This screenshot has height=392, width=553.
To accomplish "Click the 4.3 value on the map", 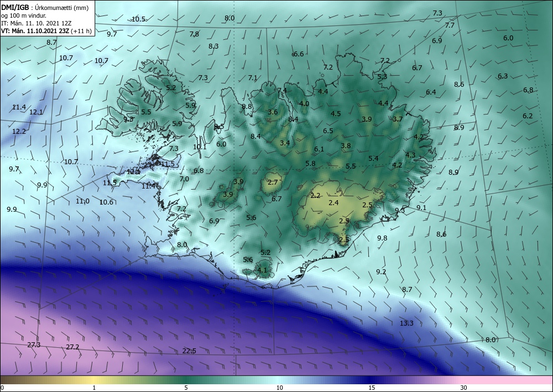I will [410, 155].
